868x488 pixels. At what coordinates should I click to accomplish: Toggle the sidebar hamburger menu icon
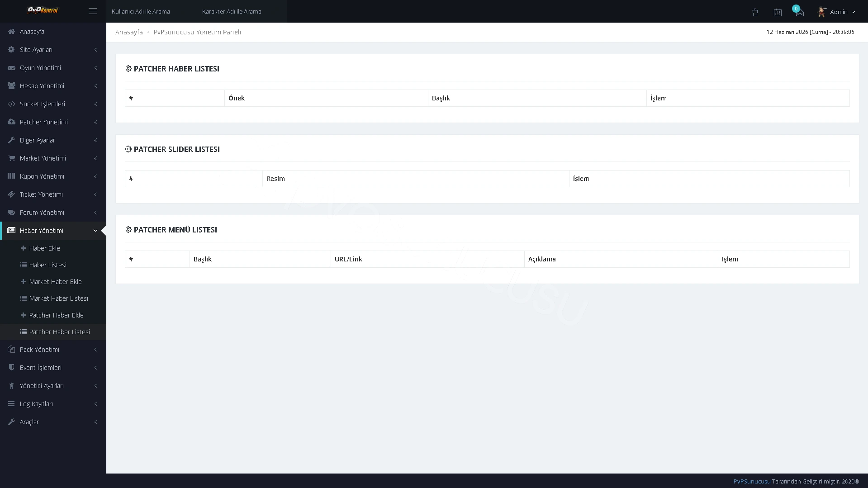93,11
